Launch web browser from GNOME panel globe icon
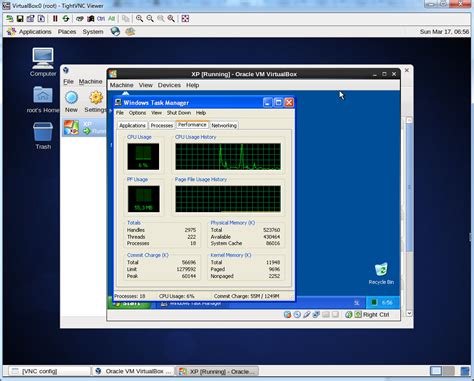Image resolution: width=474 pixels, height=381 pixels. click(x=115, y=32)
